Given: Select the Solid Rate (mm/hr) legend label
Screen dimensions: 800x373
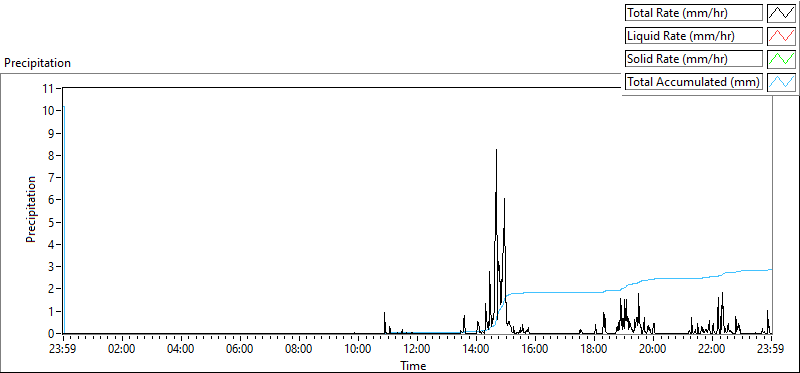Looking at the screenshot, I should click(x=694, y=59).
